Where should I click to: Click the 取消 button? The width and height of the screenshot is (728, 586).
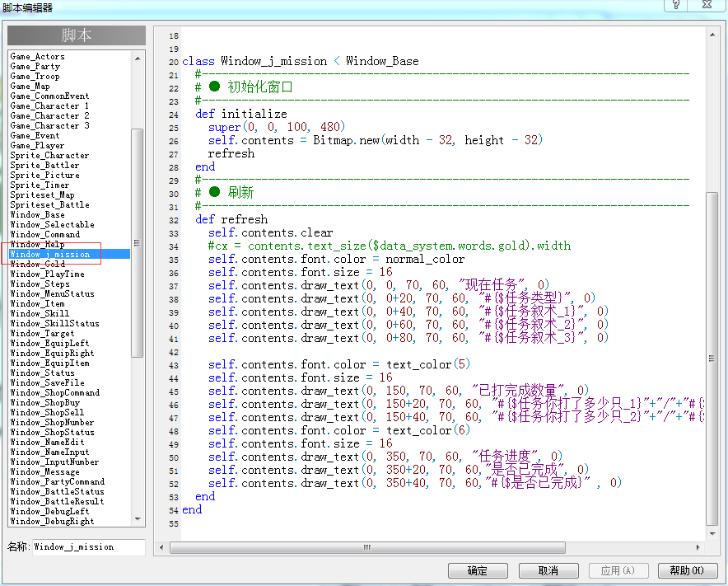click(x=548, y=570)
